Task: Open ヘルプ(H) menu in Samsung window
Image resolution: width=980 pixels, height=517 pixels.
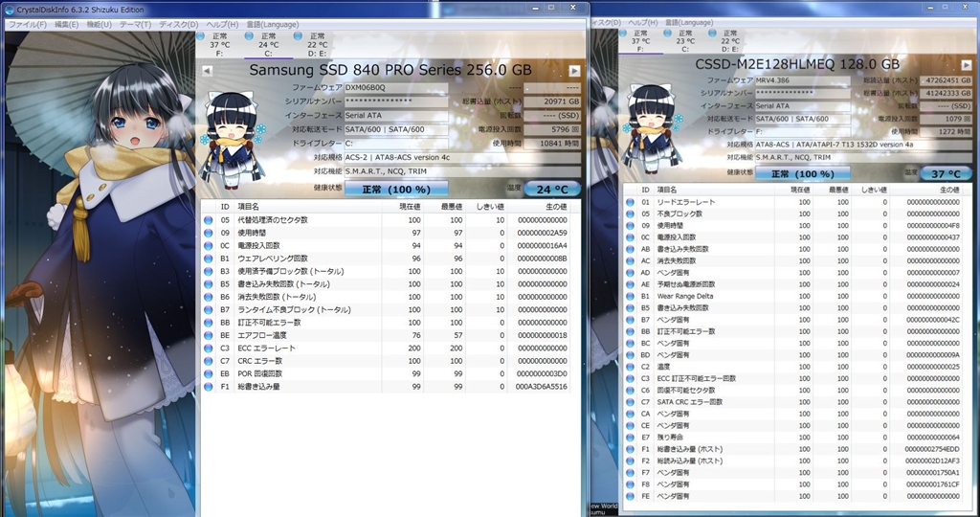Action: [x=222, y=24]
